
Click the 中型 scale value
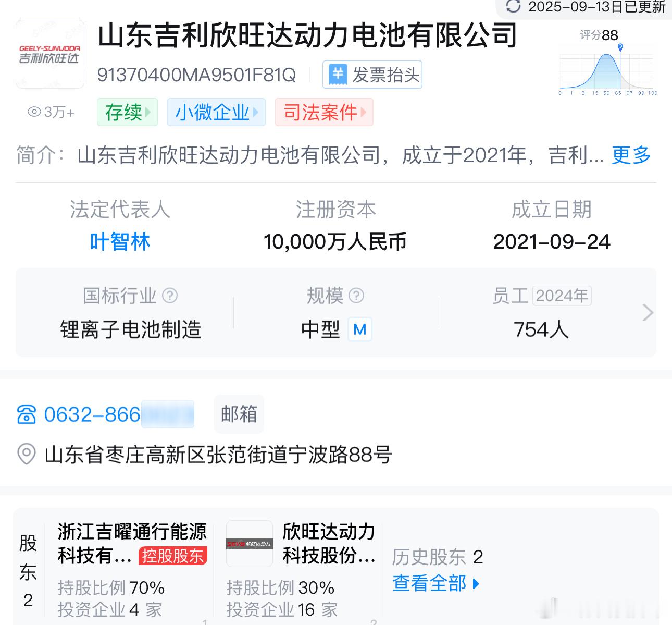(x=320, y=329)
